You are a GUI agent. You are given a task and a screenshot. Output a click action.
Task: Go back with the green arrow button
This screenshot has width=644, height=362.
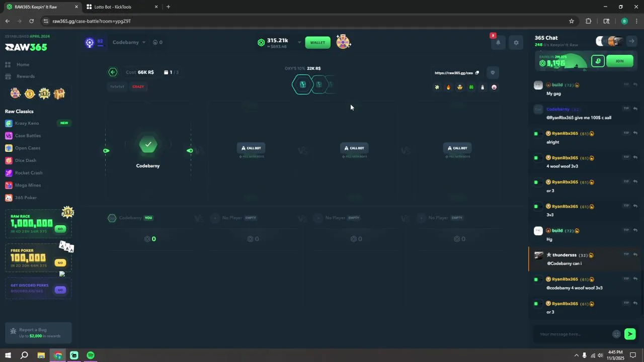click(x=113, y=72)
